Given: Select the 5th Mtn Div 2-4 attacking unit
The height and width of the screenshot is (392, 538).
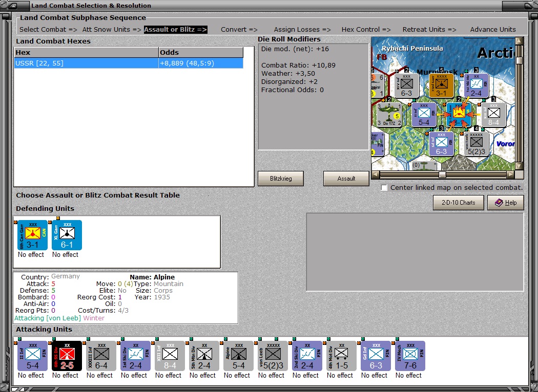Looking at the screenshot, I should tap(204, 356).
